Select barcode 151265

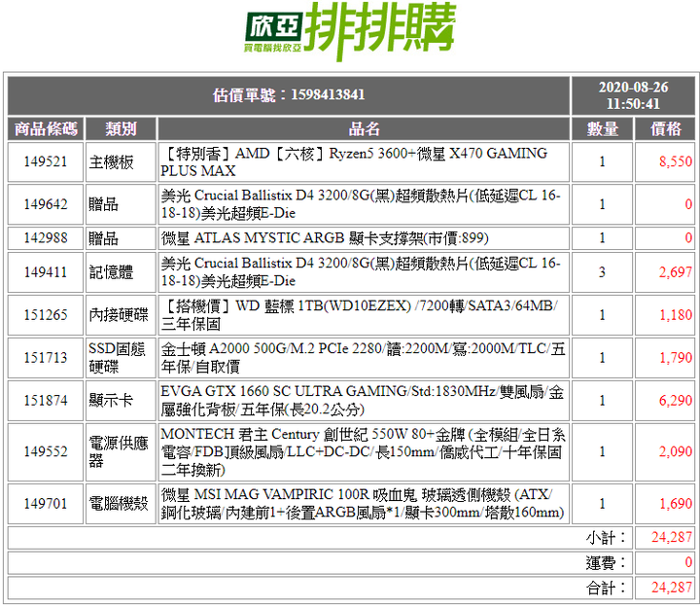[46, 315]
